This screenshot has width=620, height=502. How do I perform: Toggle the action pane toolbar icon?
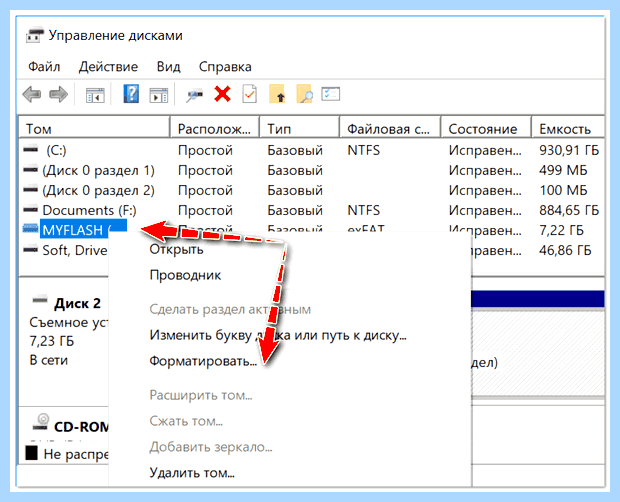click(159, 95)
